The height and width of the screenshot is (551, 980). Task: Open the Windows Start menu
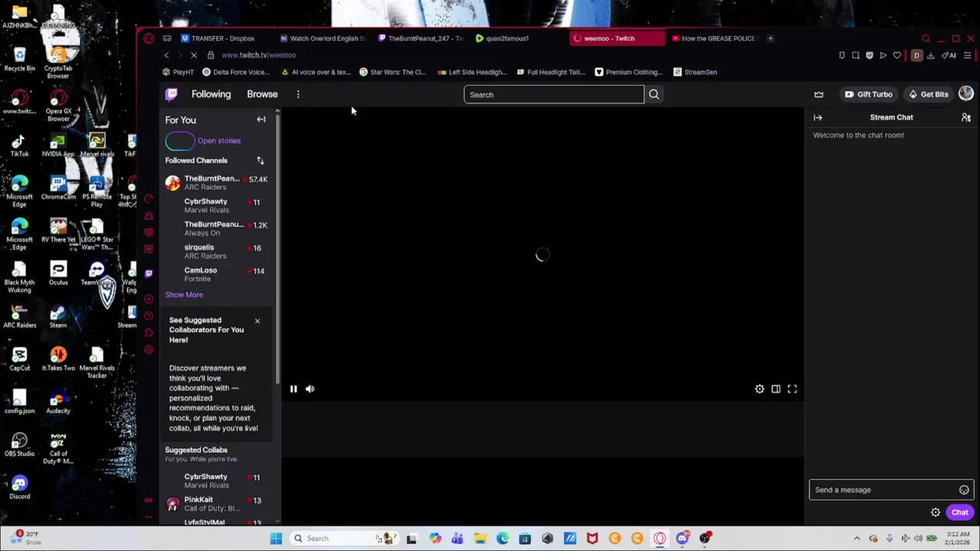(276, 538)
